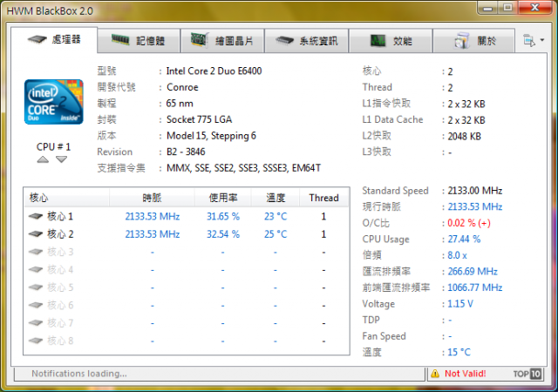558x392 pixels.
Task: Minimize the HWM BlackBox window
Action: [488, 8]
